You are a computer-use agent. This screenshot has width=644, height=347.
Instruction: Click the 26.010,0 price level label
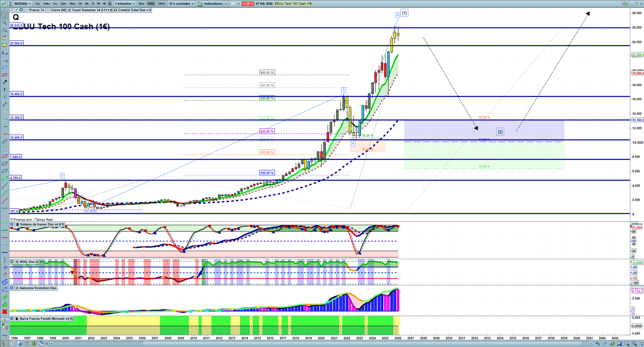click(16, 25)
